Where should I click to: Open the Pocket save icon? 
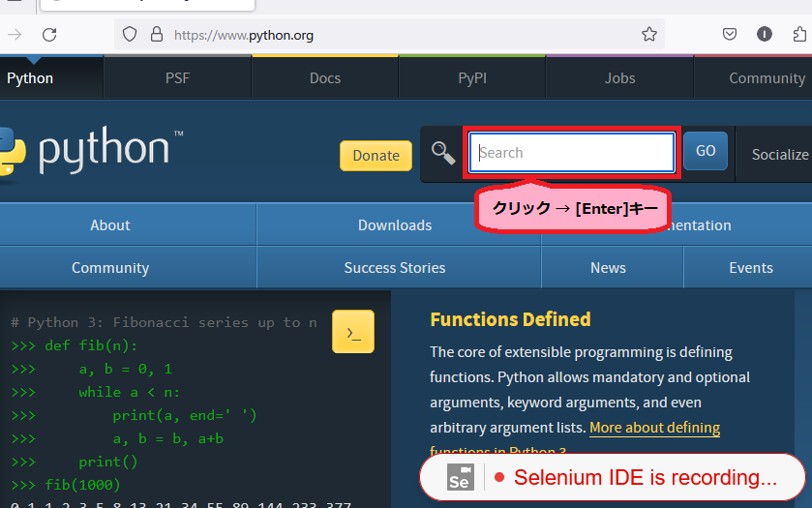click(729, 34)
